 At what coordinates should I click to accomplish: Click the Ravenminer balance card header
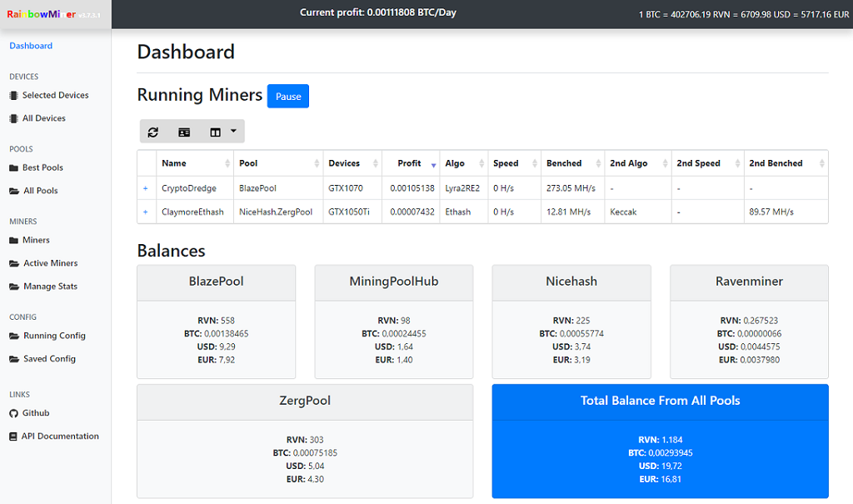point(749,282)
